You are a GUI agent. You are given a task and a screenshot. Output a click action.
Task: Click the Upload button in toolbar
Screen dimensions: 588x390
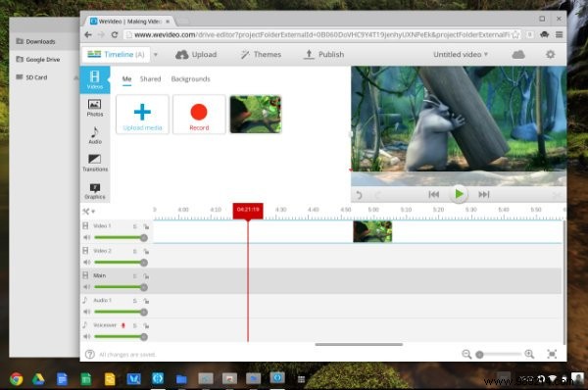(x=196, y=54)
